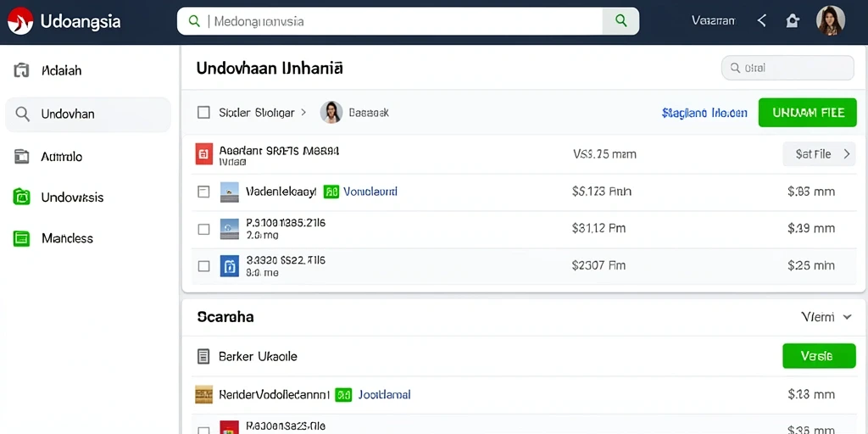Click the Ndaiah sidebar icon
Viewport: 868px width, 434px height.
tap(21, 71)
